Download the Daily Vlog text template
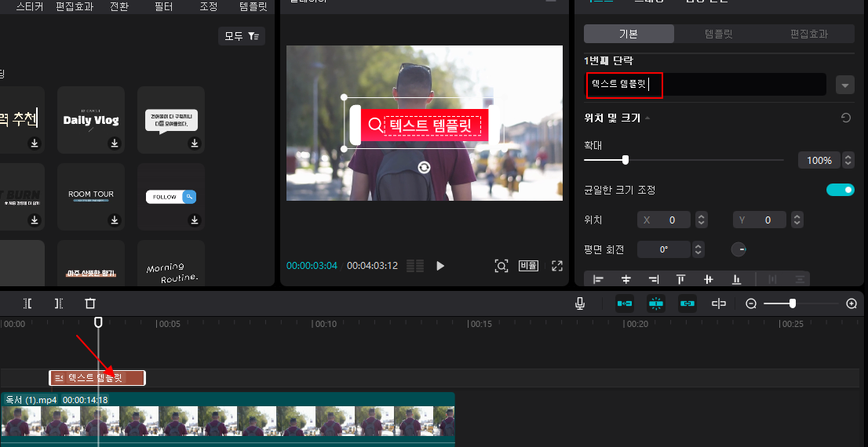The width and height of the screenshot is (868, 447). (115, 144)
